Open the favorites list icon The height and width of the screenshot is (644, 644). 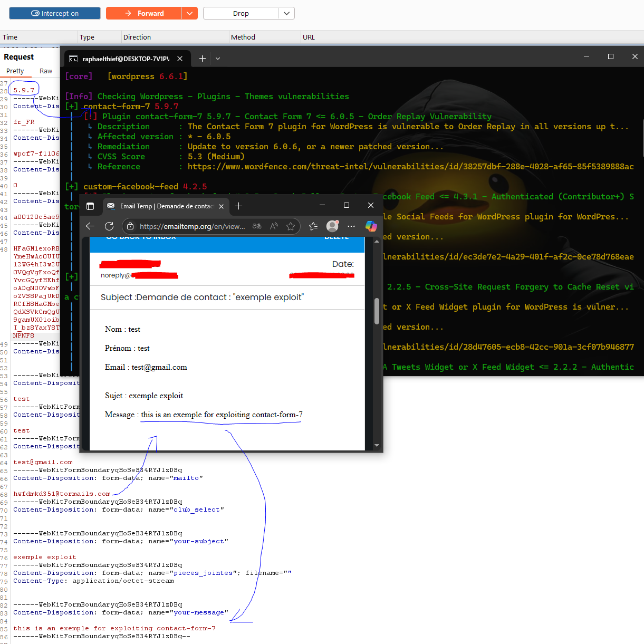point(313,226)
